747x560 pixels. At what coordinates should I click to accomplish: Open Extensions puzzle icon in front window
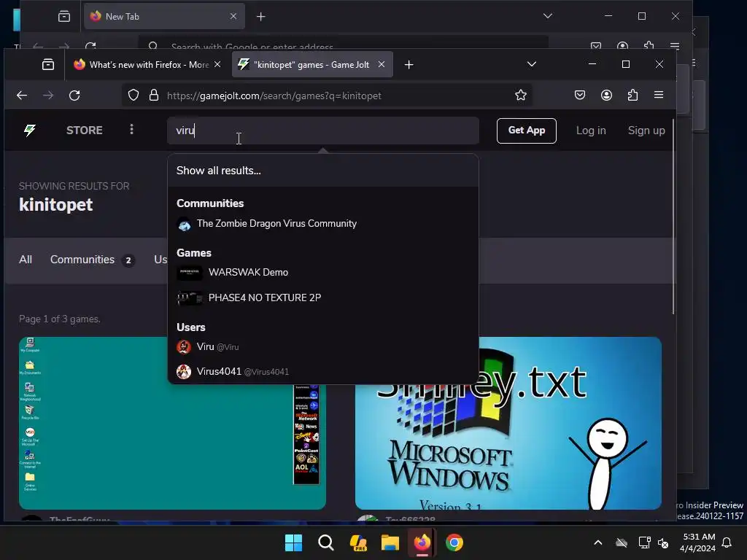click(632, 96)
